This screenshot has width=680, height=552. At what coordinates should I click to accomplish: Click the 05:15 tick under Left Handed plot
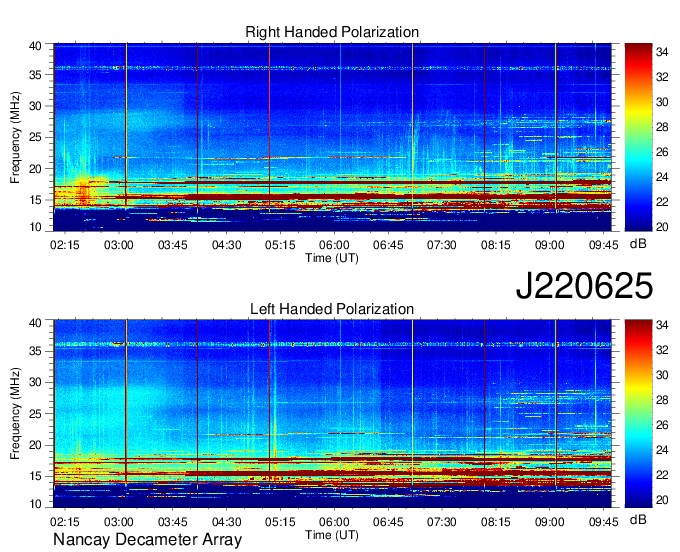[x=280, y=522]
